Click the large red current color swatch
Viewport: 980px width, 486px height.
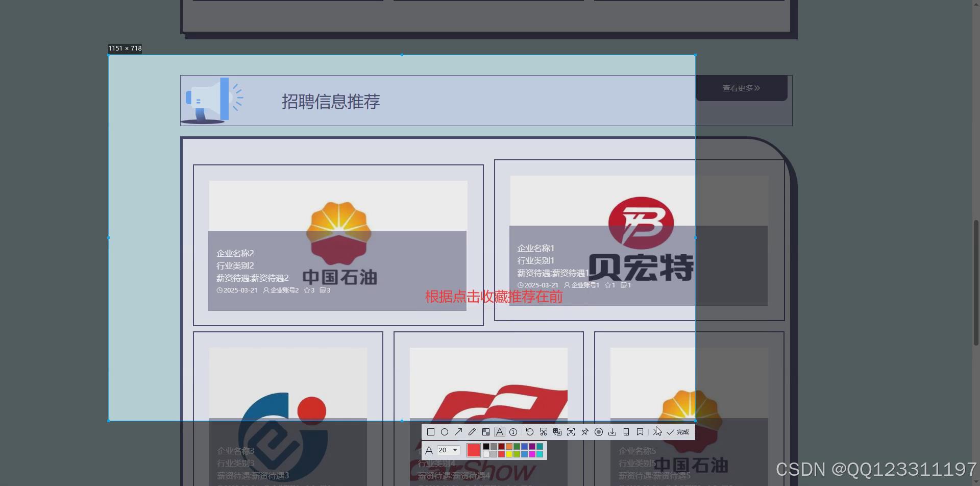474,450
